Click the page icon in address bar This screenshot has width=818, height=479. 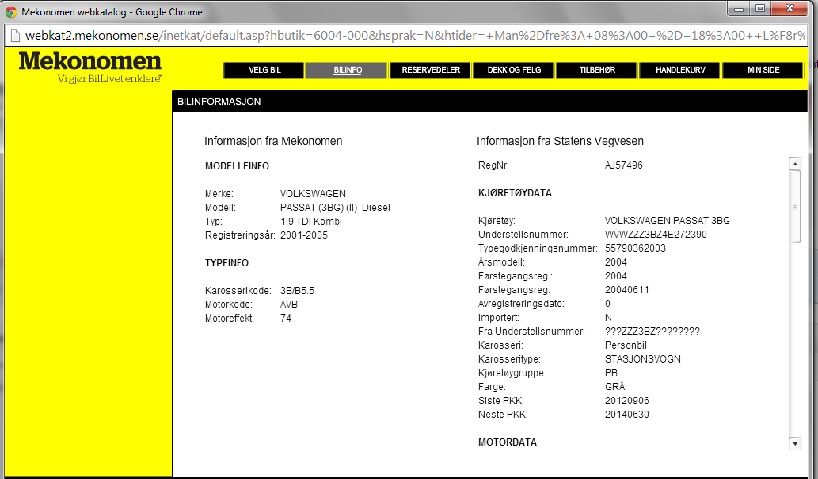click(13, 32)
